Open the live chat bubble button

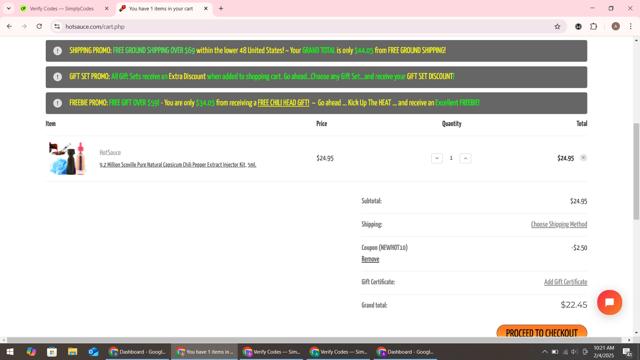[x=609, y=302]
